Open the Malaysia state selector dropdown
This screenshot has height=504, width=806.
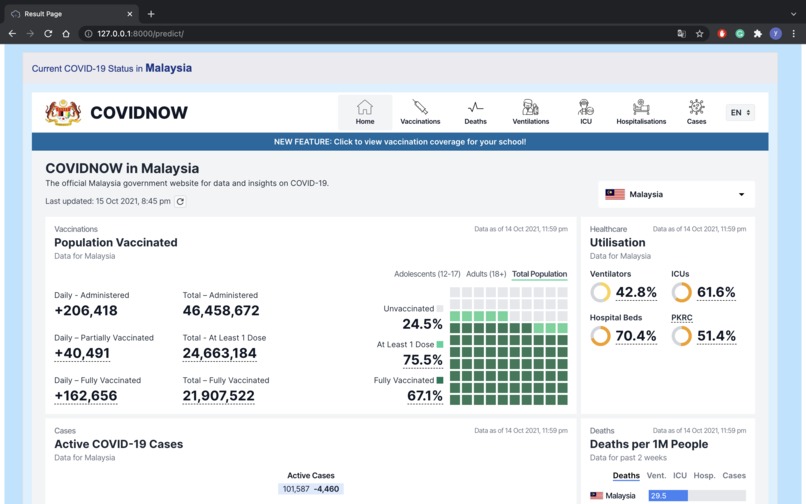tap(676, 194)
